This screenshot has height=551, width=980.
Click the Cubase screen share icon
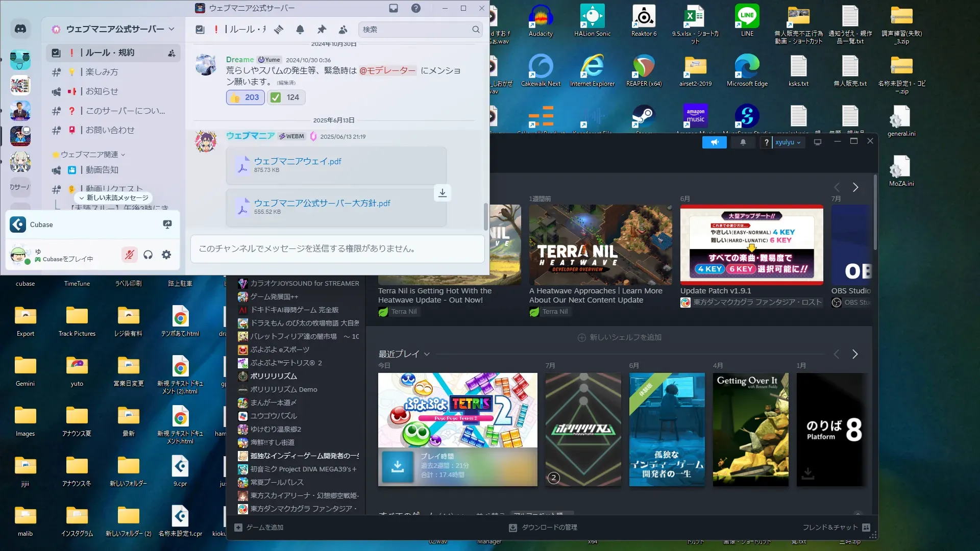[x=167, y=224]
